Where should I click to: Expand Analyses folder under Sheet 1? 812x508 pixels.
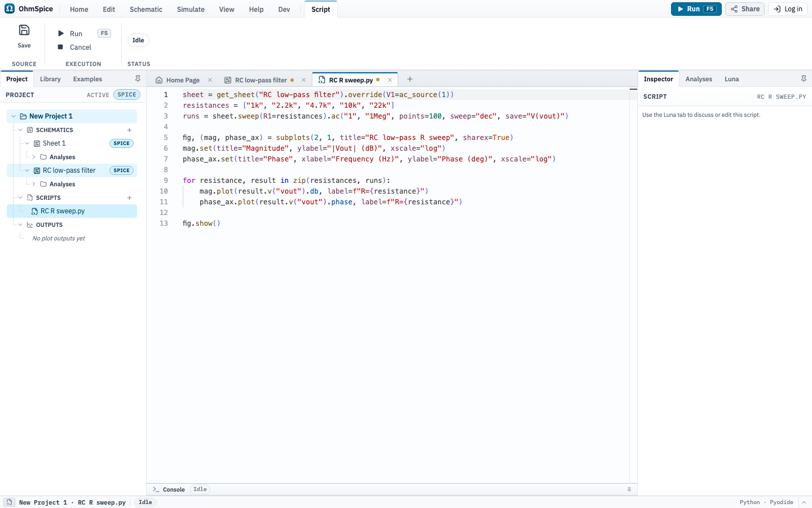(x=34, y=157)
